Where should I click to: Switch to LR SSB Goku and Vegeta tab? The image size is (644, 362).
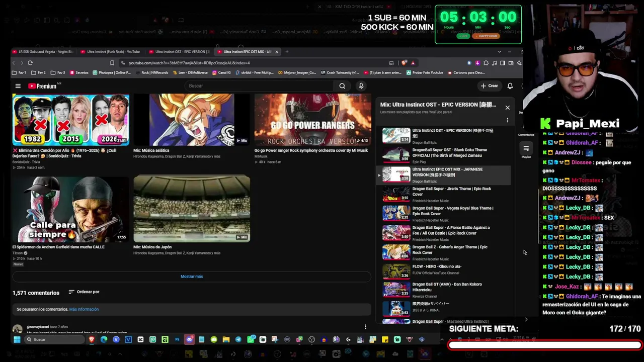point(43,52)
